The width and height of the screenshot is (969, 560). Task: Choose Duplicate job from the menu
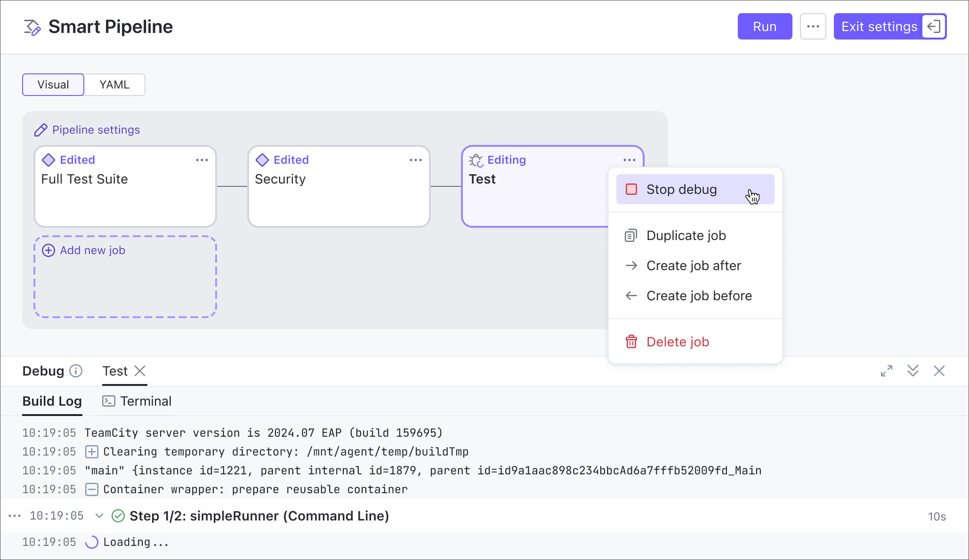point(695,235)
